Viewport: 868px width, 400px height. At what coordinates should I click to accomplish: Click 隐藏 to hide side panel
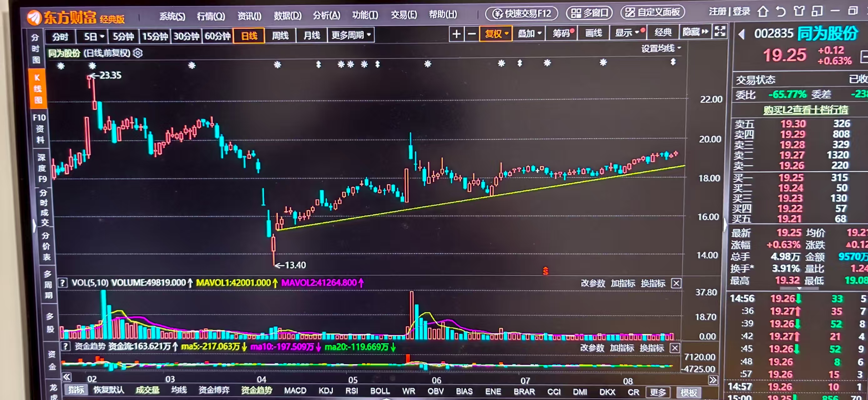[x=695, y=32]
